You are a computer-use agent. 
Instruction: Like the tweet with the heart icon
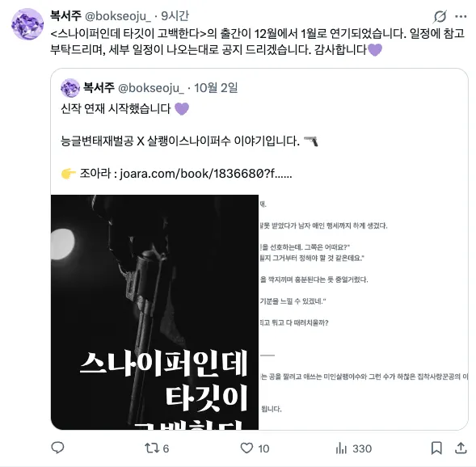[246, 448]
